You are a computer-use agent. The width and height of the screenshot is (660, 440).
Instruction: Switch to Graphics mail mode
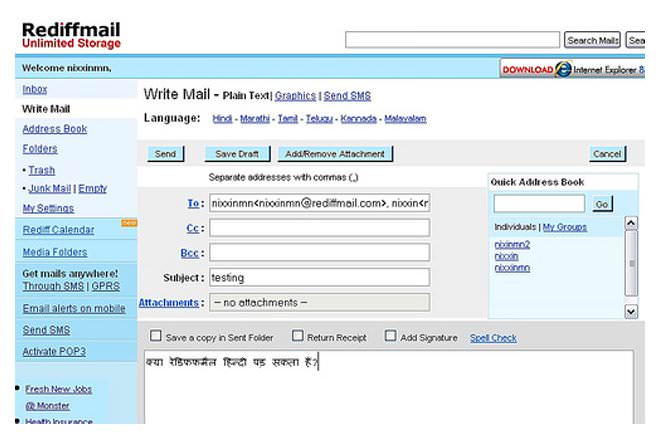(294, 96)
